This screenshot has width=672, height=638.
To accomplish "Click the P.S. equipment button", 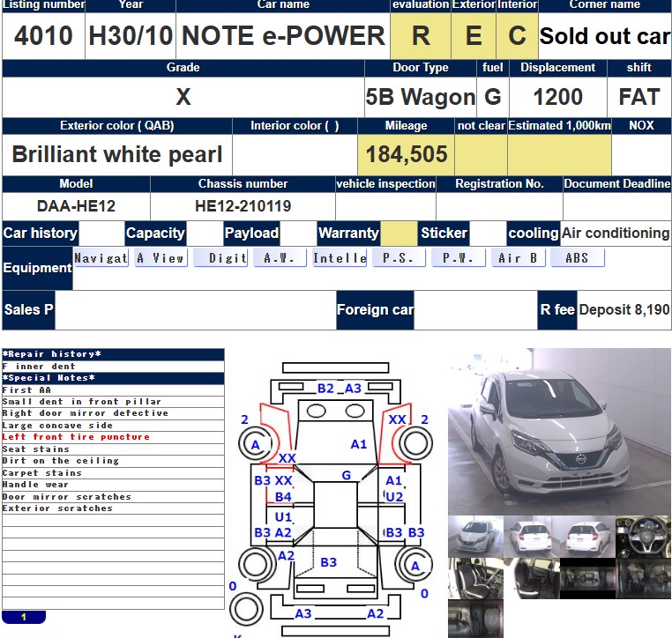I will pos(399,258).
